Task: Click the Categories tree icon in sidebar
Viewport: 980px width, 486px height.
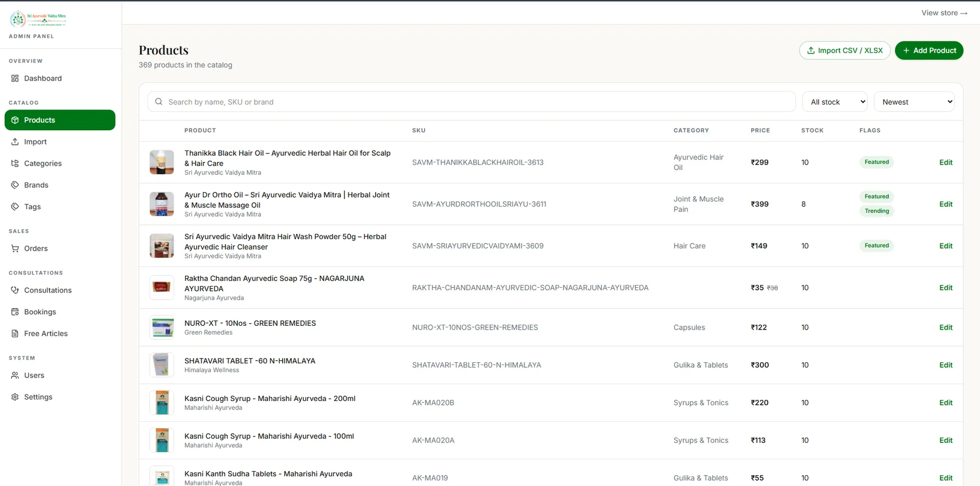Action: [x=15, y=163]
